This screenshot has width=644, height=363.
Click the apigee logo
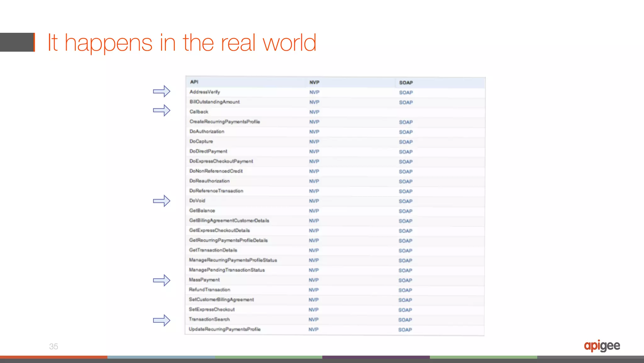pyautogui.click(x=602, y=346)
